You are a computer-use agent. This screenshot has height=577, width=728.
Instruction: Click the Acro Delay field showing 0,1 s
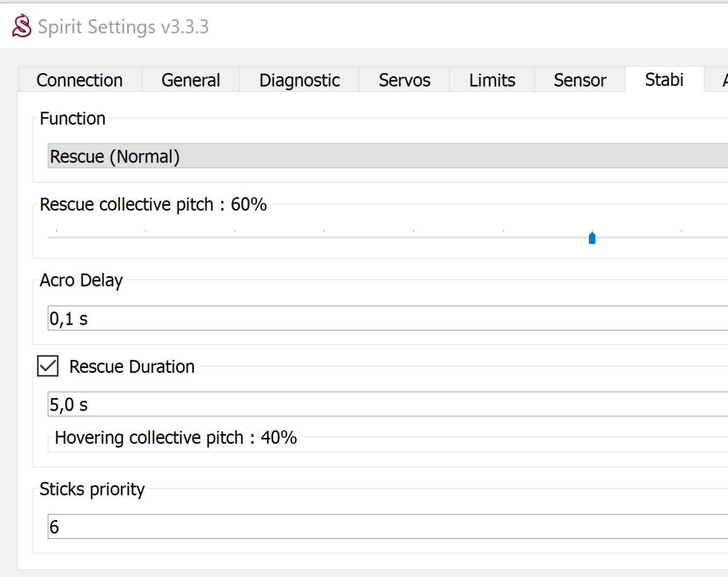click(387, 319)
